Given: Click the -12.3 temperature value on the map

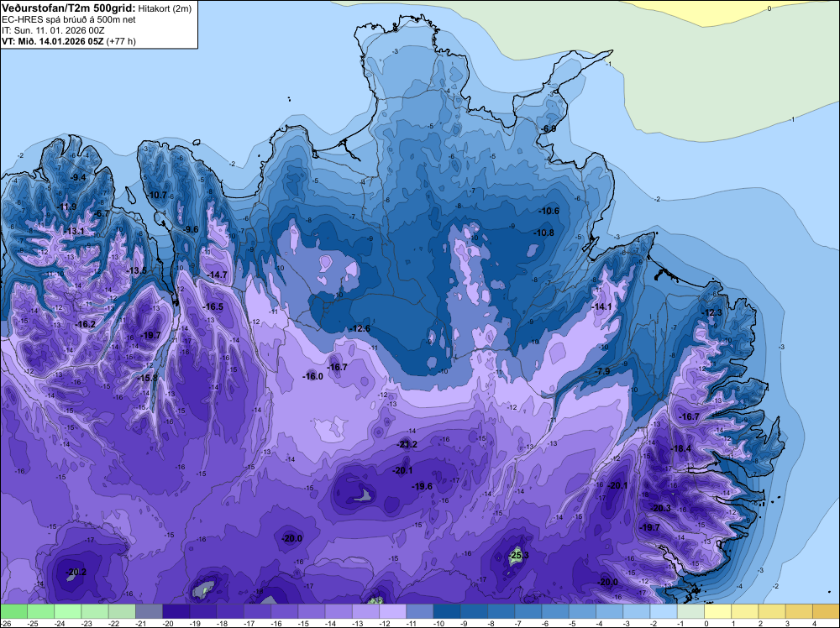Looking at the screenshot, I should pyautogui.click(x=712, y=312).
